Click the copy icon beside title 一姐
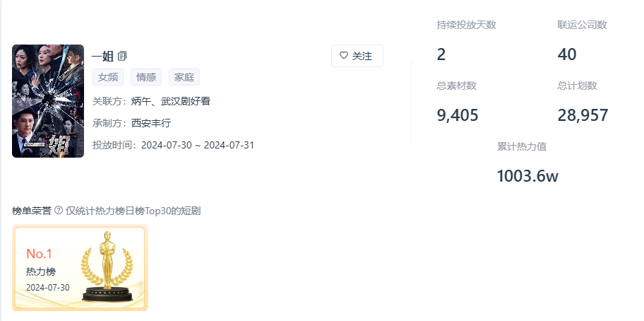Viewport: 644px width, 321px height. point(122,56)
